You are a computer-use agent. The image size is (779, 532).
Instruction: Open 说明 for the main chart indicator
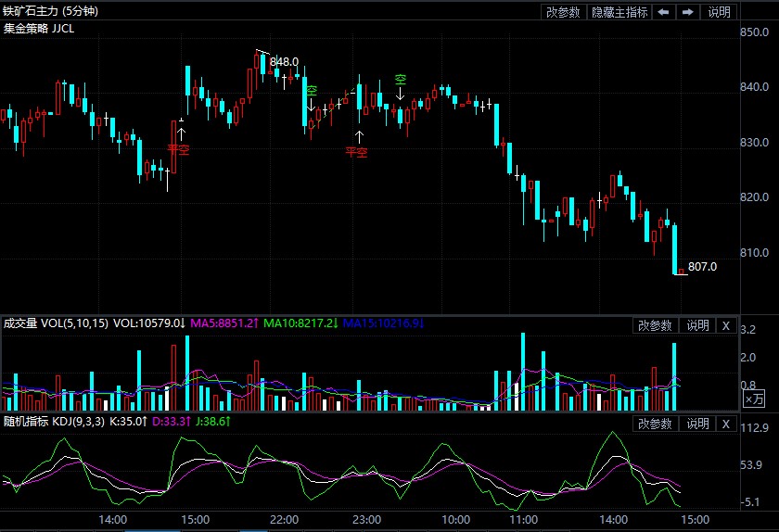point(720,12)
